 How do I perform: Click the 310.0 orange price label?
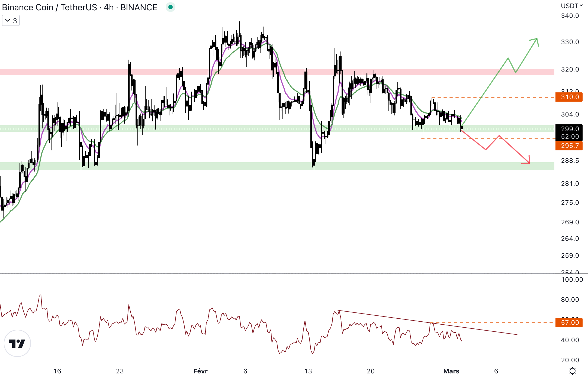point(569,97)
